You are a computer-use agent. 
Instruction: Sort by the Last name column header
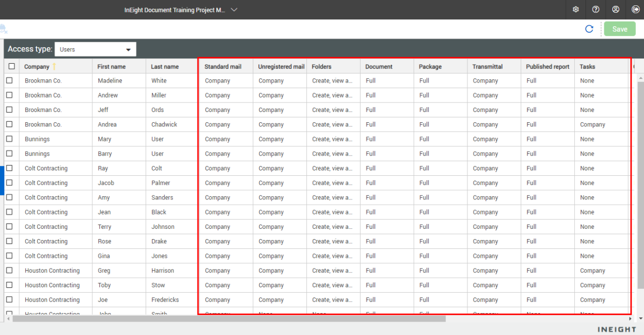pyautogui.click(x=165, y=66)
